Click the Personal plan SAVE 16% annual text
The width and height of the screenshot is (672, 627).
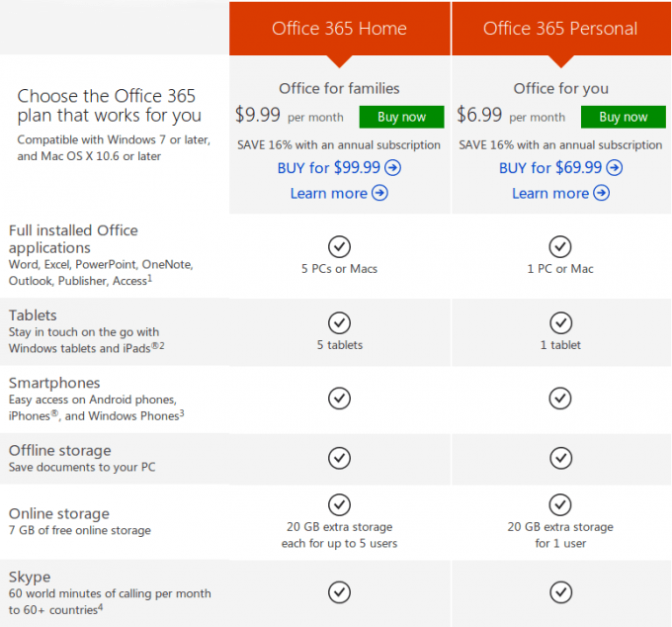(x=560, y=145)
